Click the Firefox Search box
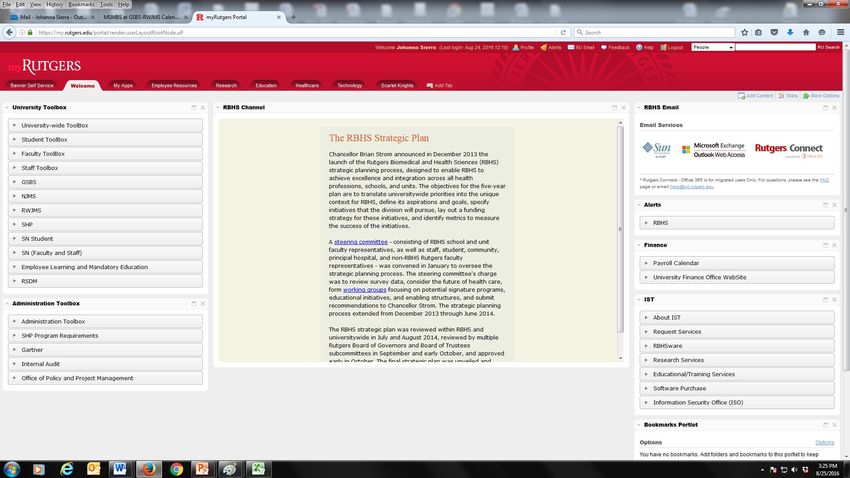Screen dimensions: 850x478 (x=654, y=33)
